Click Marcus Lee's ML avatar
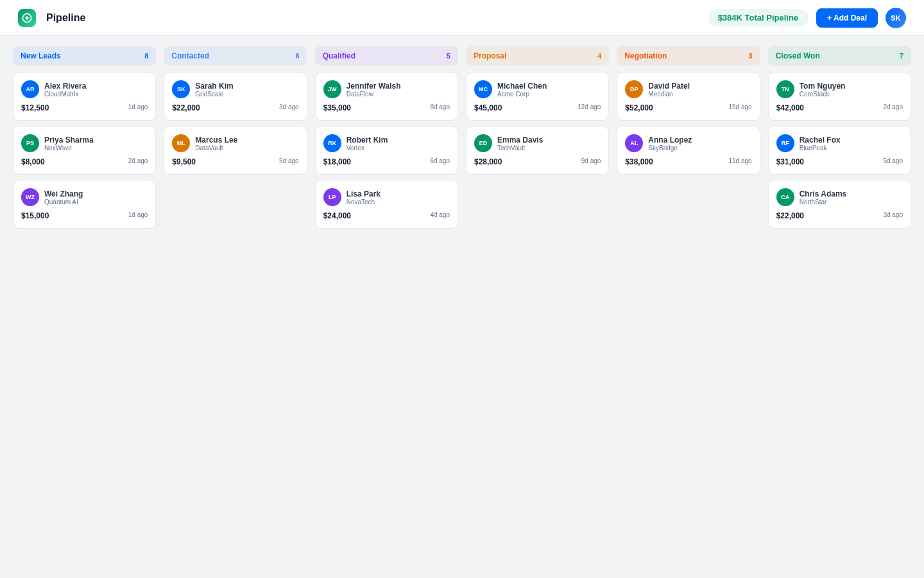This screenshot has height=578, width=924. (x=181, y=143)
